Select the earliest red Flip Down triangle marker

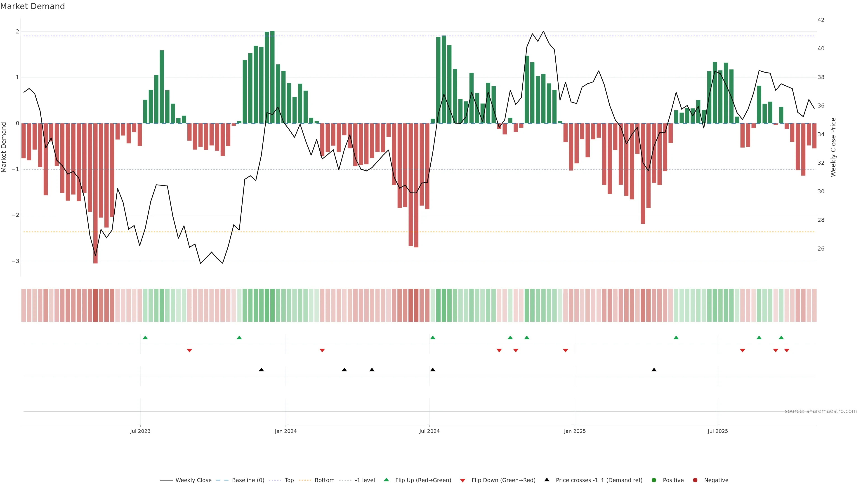pos(189,351)
